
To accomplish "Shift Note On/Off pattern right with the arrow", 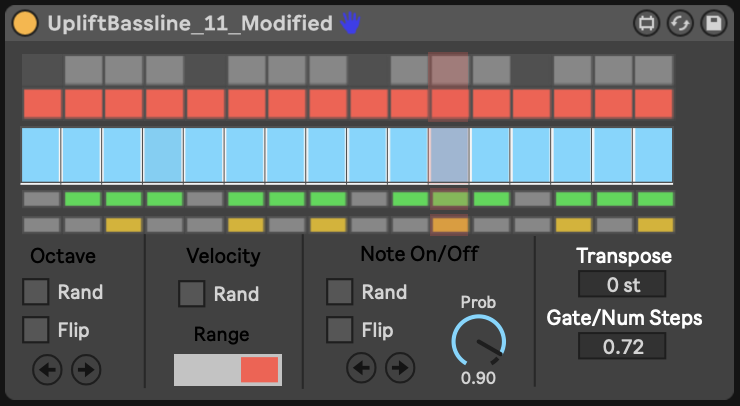I will [399, 368].
